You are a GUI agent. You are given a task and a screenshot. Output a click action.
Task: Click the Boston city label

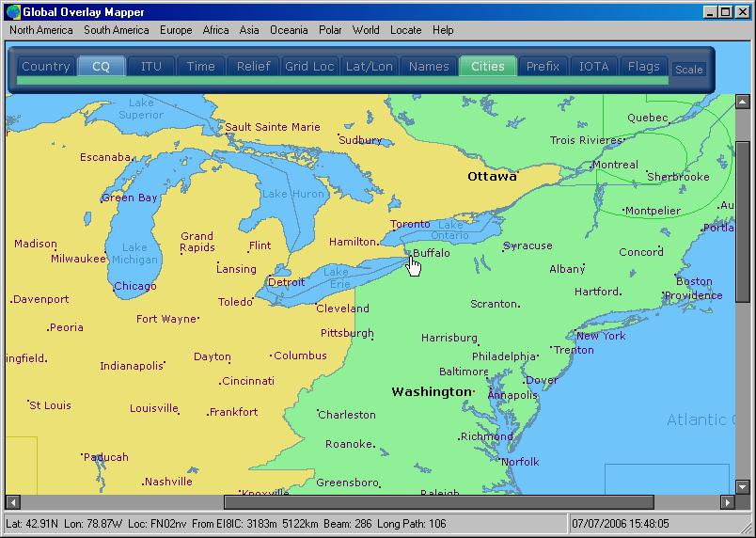click(694, 281)
